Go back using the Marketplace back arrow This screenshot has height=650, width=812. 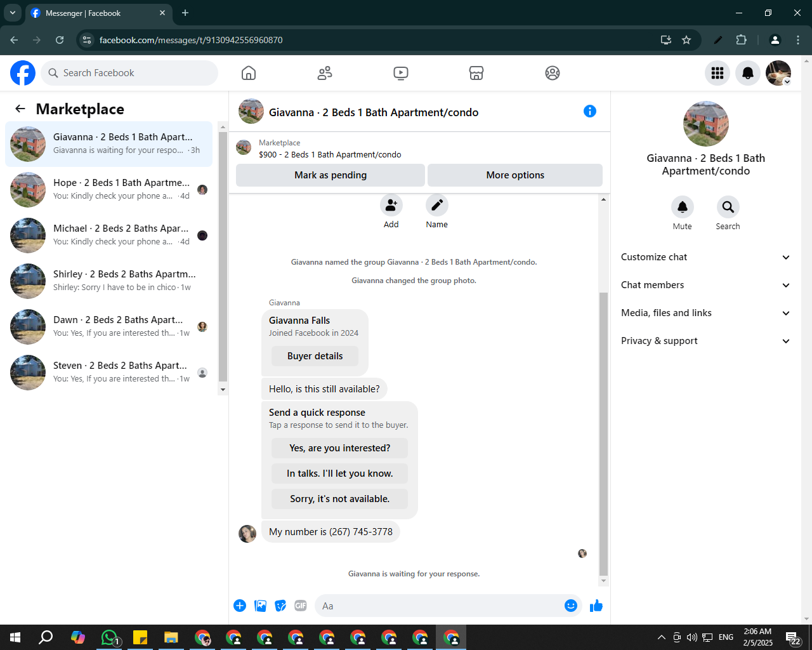20,109
